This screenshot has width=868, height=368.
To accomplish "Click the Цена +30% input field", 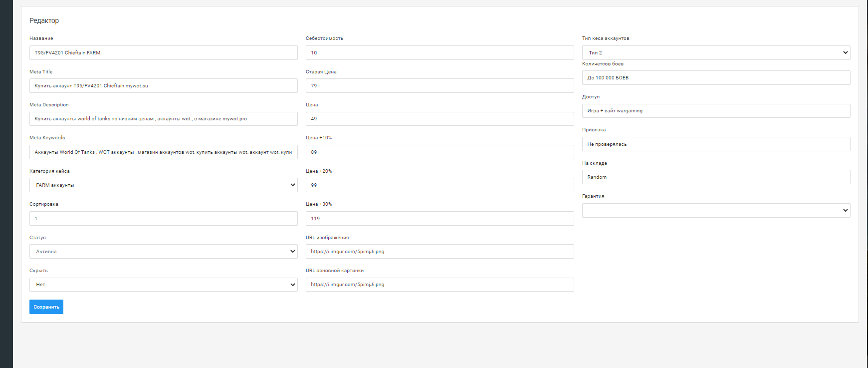I will point(439,218).
